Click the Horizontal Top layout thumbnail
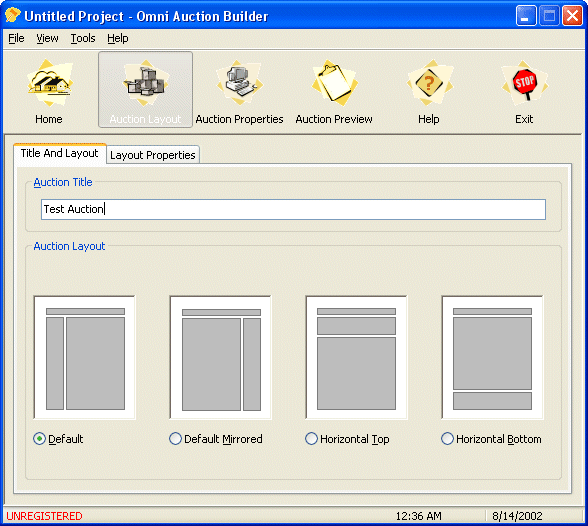588x526 pixels. 357,357
